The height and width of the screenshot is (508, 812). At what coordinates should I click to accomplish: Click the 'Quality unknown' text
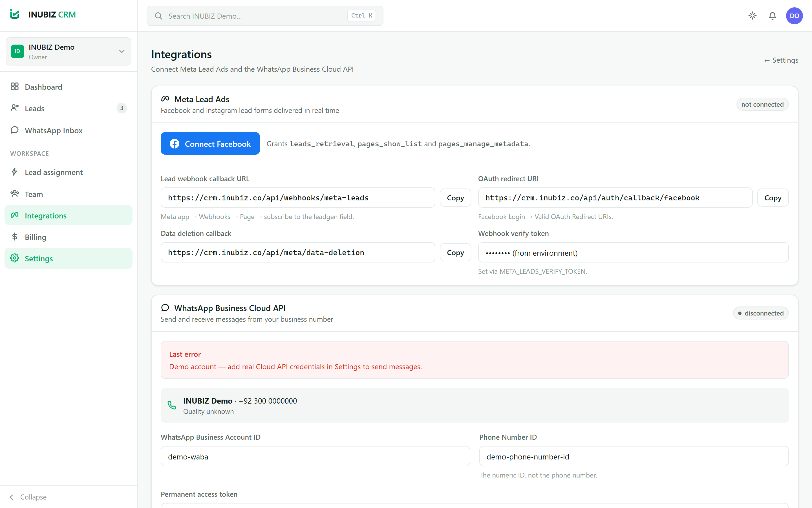click(208, 411)
